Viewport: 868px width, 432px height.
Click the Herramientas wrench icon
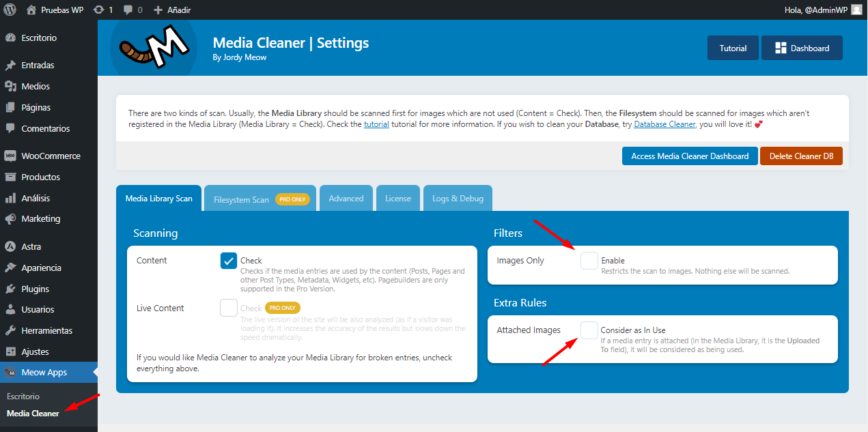point(10,330)
